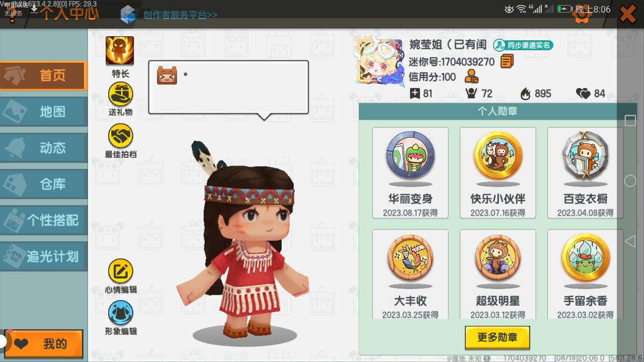Open the 特长 flame icon
Image resolution: width=644 pixels, height=362 pixels.
pos(120,51)
